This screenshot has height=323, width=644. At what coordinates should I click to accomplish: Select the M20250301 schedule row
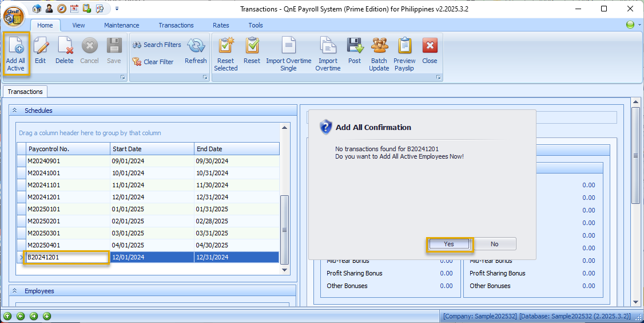pyautogui.click(x=148, y=233)
